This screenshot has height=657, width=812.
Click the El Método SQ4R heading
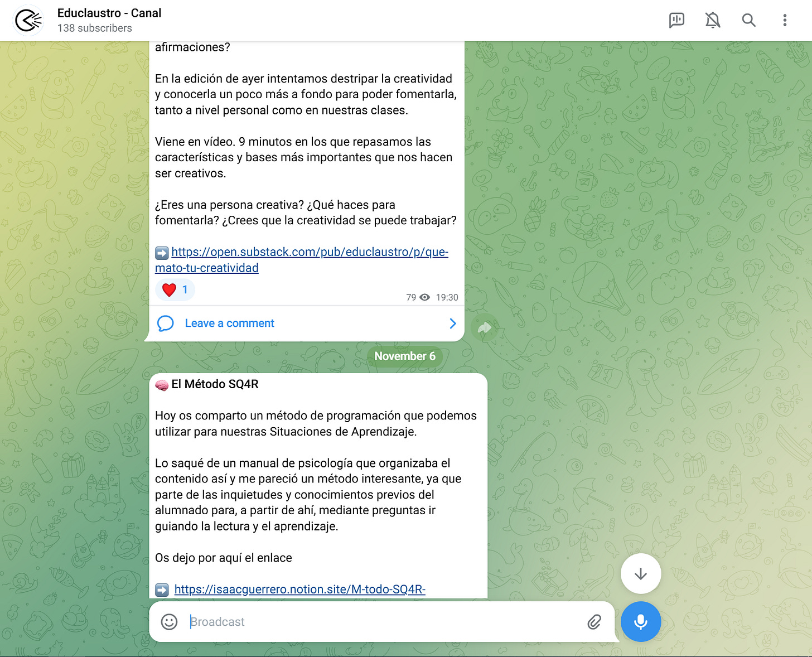[x=215, y=384]
